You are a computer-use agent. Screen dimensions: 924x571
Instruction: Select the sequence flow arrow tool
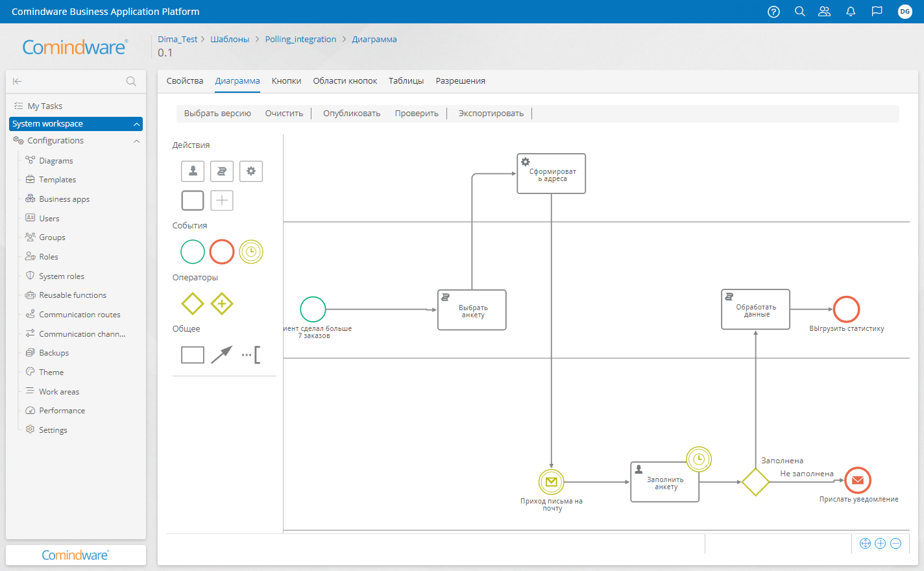click(221, 355)
